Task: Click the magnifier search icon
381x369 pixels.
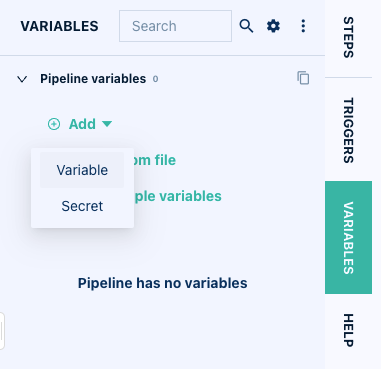Action: [246, 26]
